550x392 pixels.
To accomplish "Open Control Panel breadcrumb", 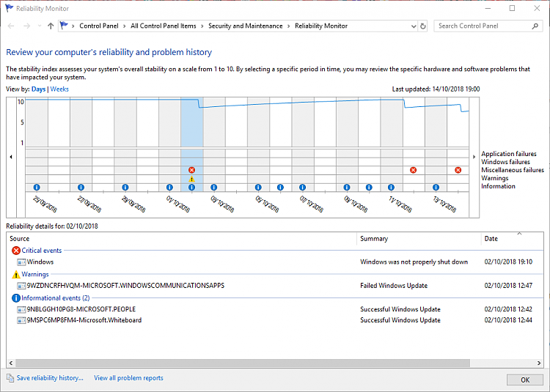I will pos(99,26).
